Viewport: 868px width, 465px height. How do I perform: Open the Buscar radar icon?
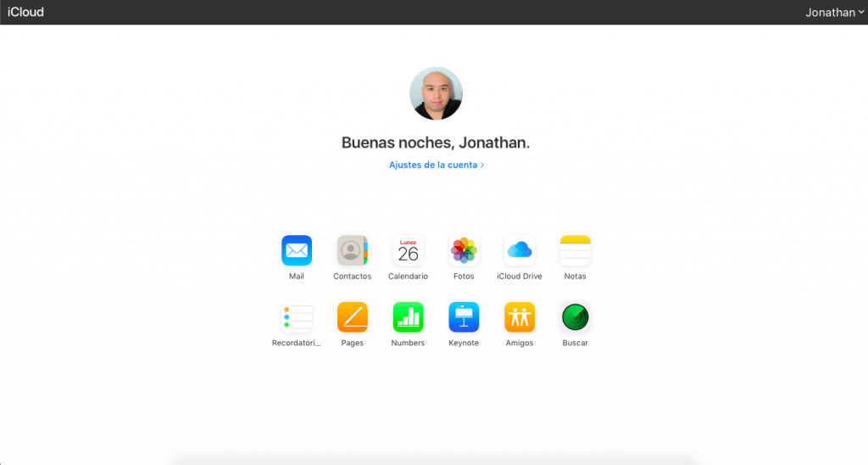(x=576, y=317)
